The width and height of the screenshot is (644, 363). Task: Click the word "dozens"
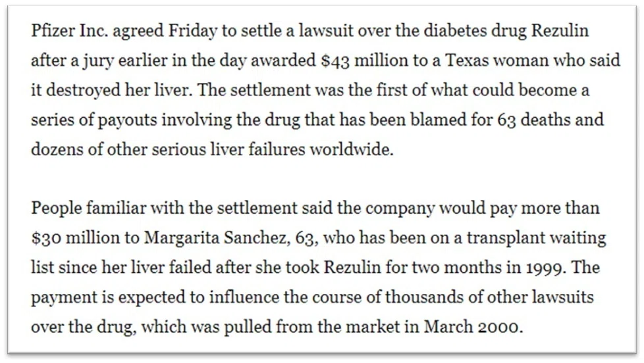57,149
